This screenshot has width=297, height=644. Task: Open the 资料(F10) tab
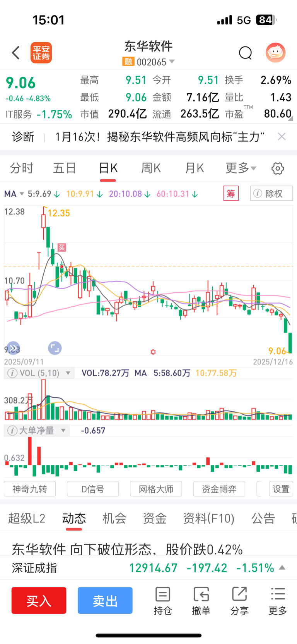pos(209,518)
